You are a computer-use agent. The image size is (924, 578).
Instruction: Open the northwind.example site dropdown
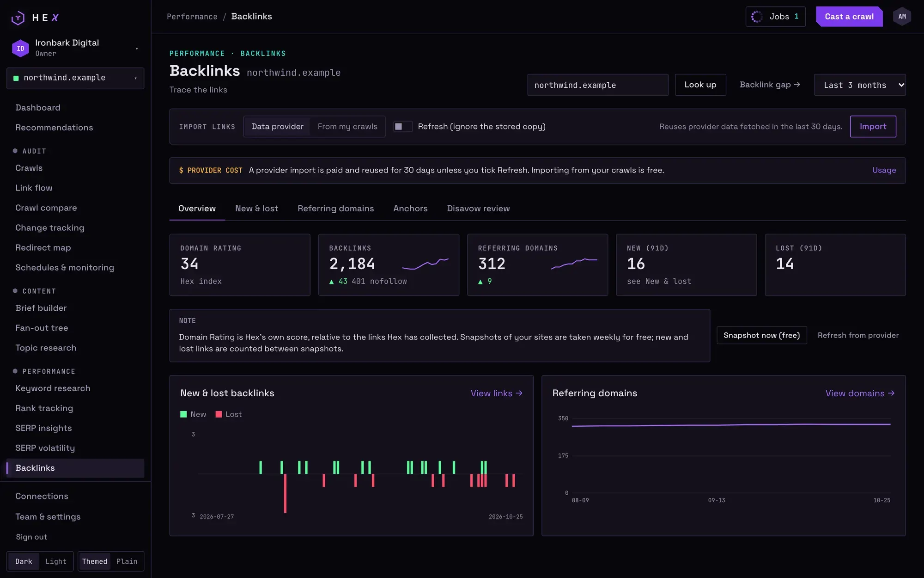pos(75,78)
